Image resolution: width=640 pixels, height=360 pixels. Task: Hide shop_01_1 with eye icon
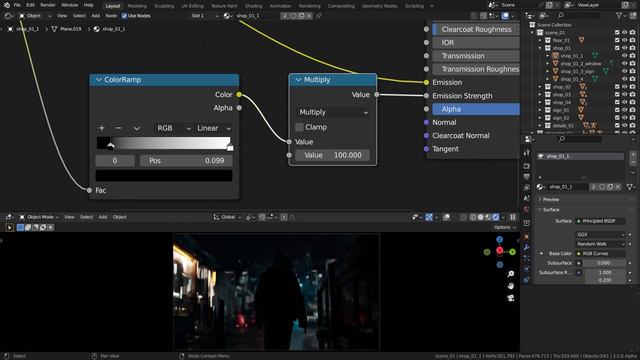click(624, 56)
